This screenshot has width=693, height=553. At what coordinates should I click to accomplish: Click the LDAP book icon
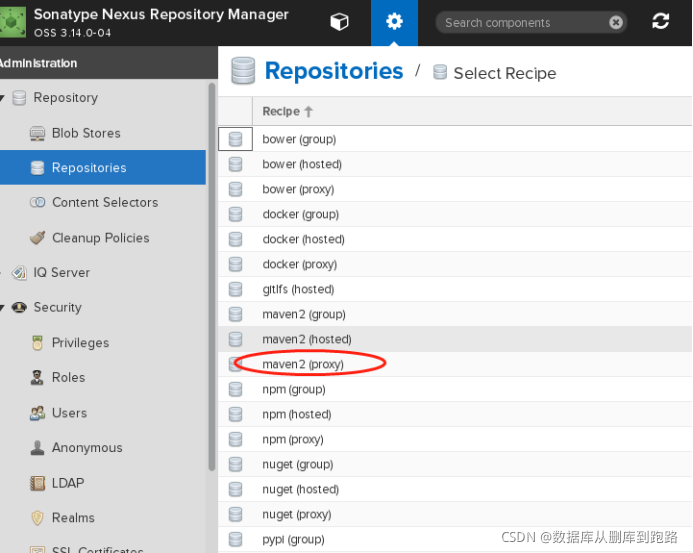coord(38,483)
